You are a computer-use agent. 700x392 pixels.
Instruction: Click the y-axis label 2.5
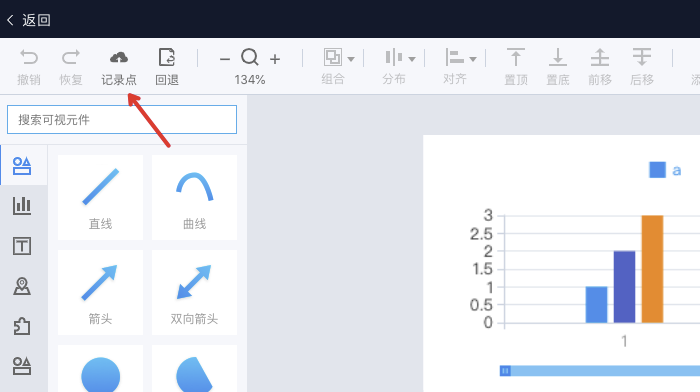pos(481,234)
